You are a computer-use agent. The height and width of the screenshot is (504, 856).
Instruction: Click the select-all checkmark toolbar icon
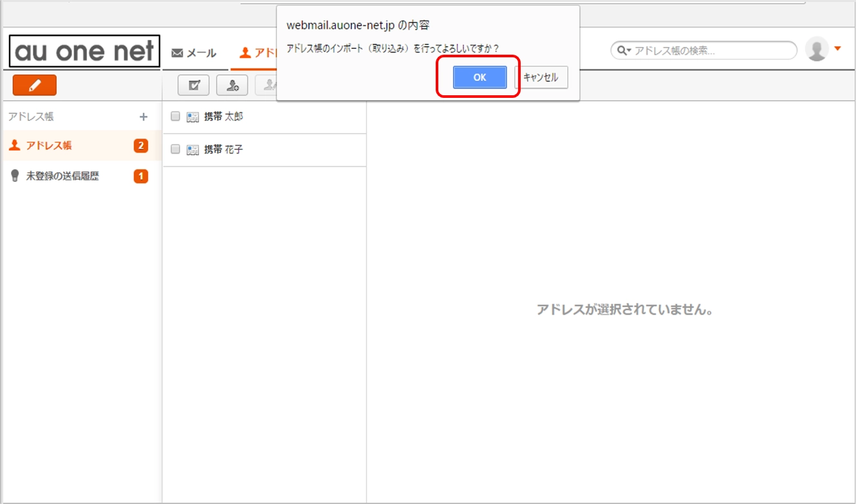[193, 84]
